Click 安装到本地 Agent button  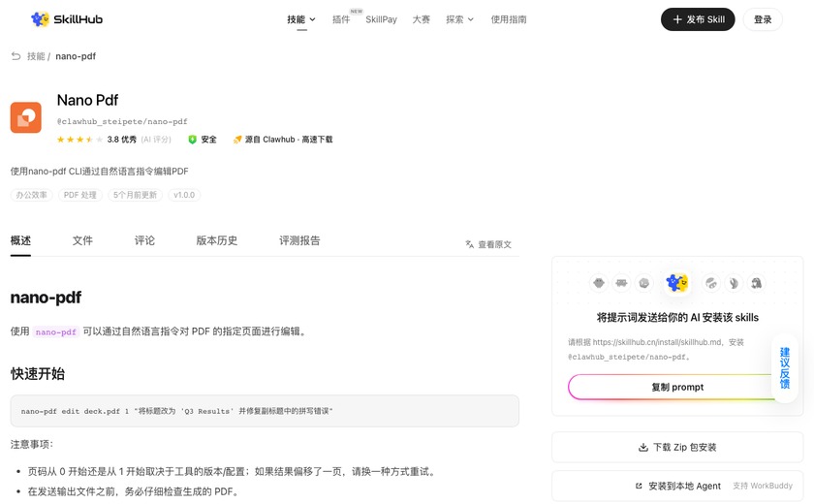[x=677, y=486]
